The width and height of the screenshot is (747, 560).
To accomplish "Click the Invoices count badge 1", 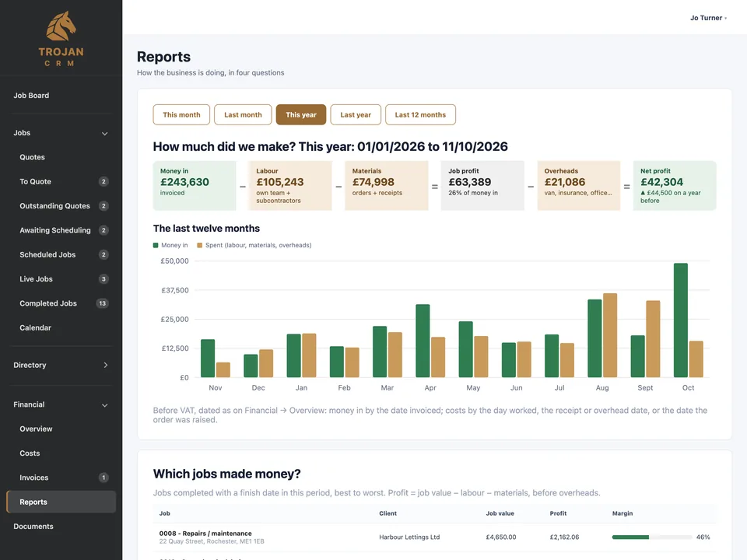I will tap(103, 478).
